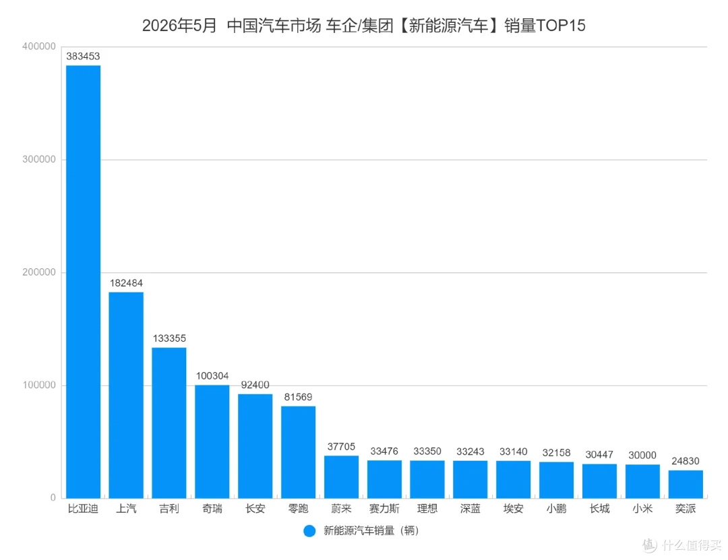
Task: Click the x-axis label 深蓝
Action: (471, 509)
